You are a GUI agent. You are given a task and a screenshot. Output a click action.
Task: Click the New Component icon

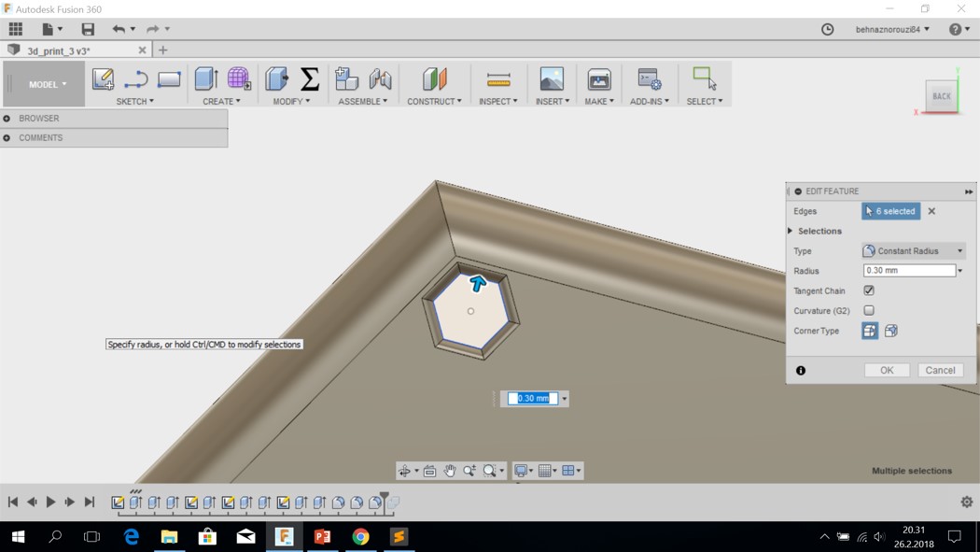point(347,79)
